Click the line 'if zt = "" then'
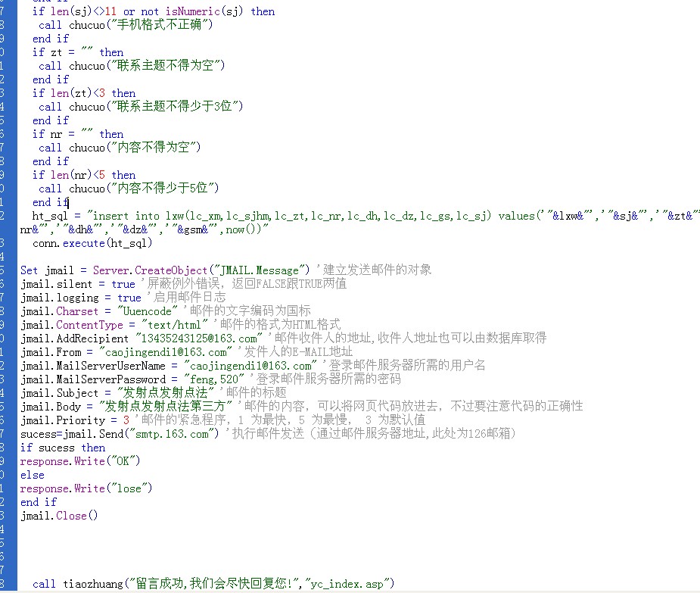This screenshot has height=593, width=700. click(78, 52)
